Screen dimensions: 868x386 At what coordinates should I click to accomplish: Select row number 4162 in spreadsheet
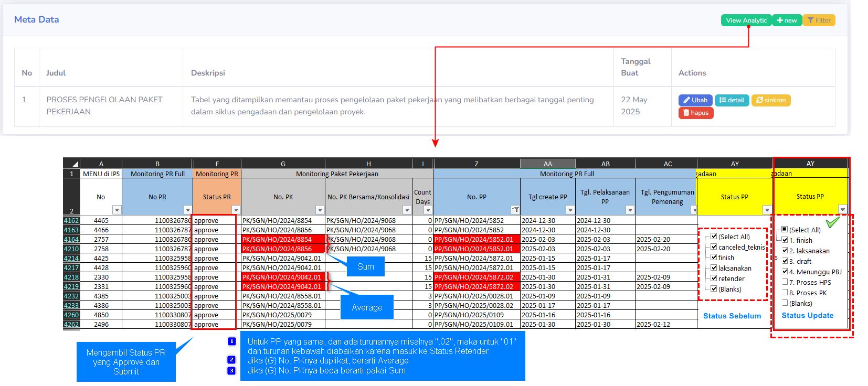tap(71, 221)
